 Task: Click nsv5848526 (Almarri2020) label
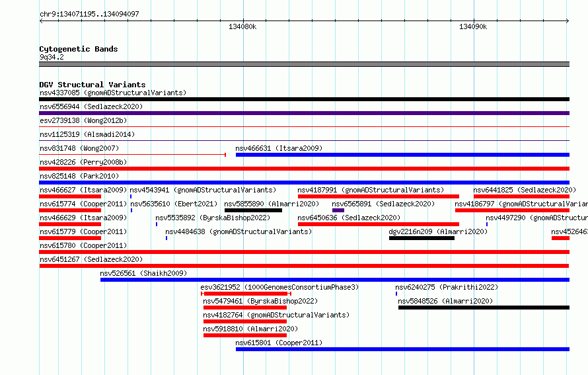(x=445, y=301)
